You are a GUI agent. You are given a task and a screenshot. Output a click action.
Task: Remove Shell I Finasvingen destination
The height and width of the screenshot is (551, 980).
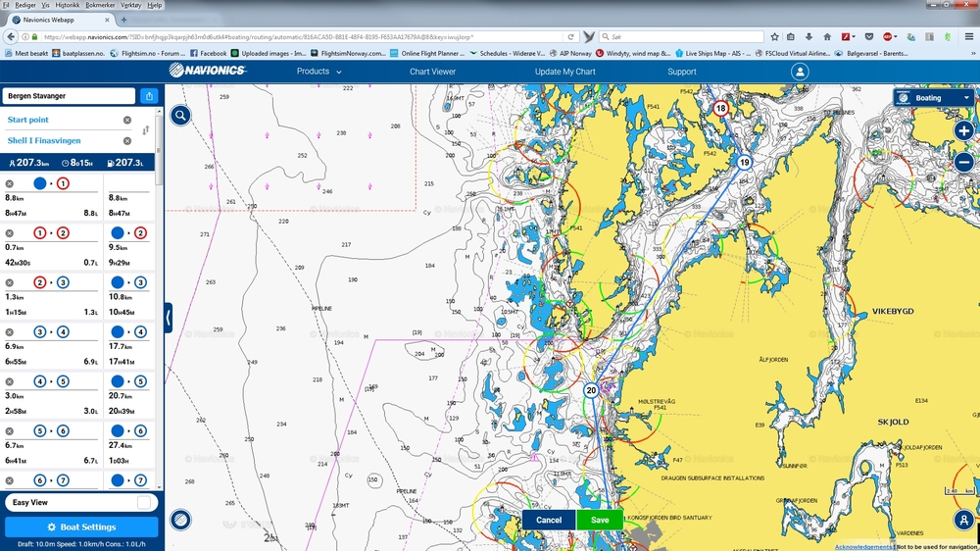pos(126,141)
